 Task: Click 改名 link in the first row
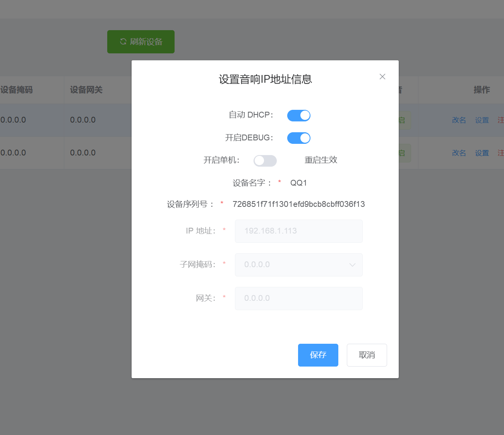[x=459, y=120]
